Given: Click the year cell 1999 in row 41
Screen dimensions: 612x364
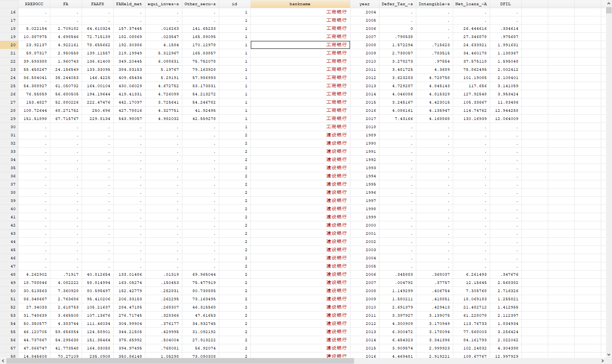Looking at the screenshot, I should (x=365, y=217).
